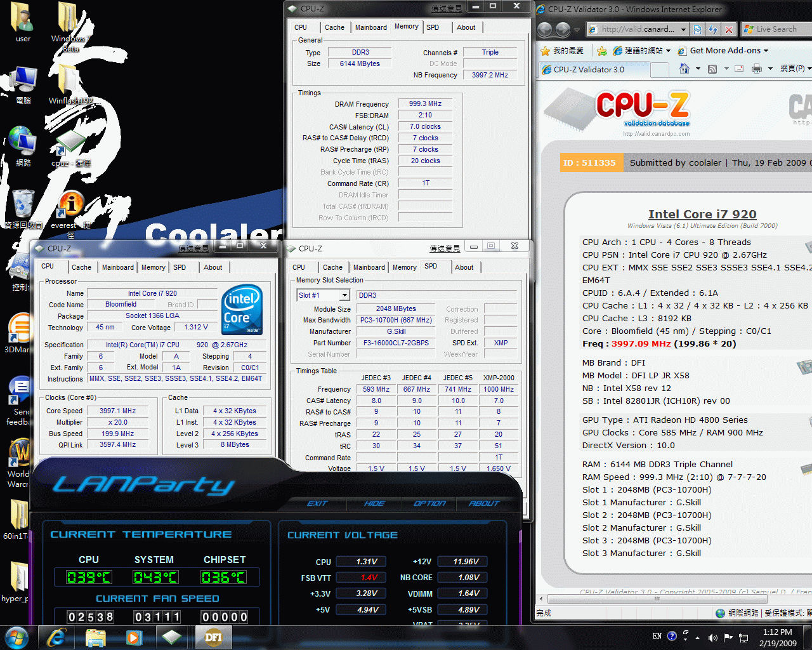The height and width of the screenshot is (650, 812).
Task: Click feedback link in top CPU-Z title
Action: [447, 8]
